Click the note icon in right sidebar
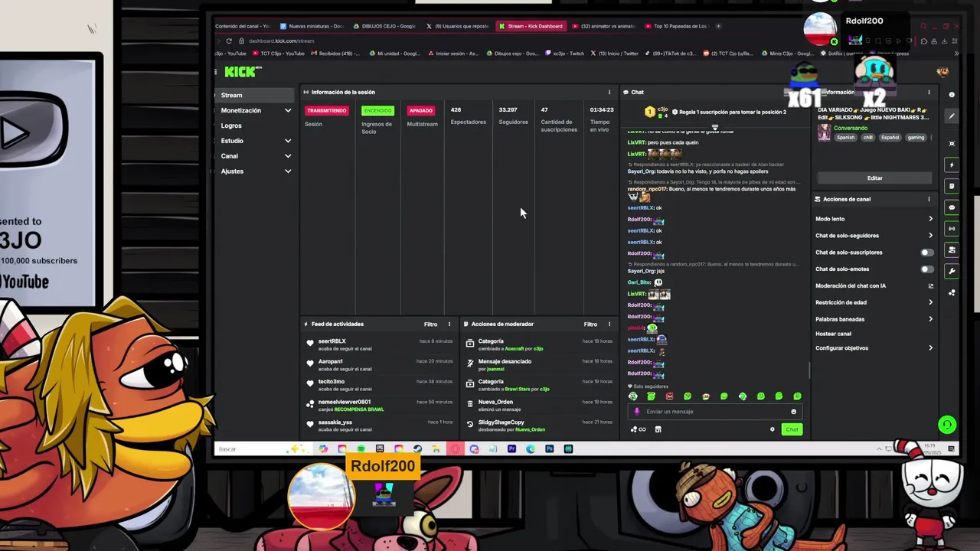Screen dimensions: 980x551 (x=952, y=186)
